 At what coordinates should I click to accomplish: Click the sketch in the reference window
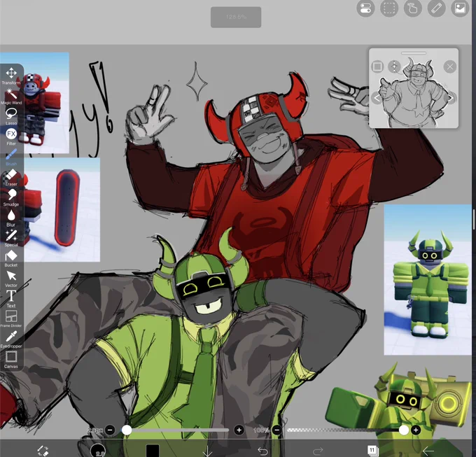[414, 92]
